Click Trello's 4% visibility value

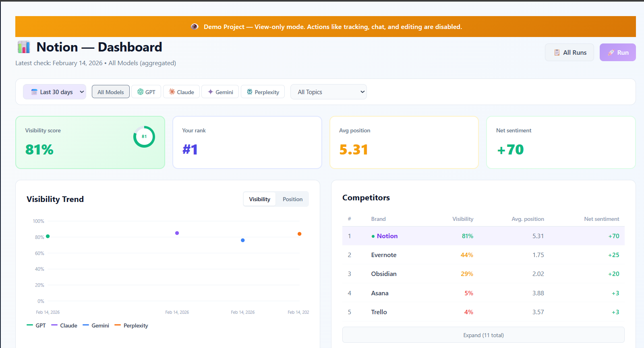469,312
